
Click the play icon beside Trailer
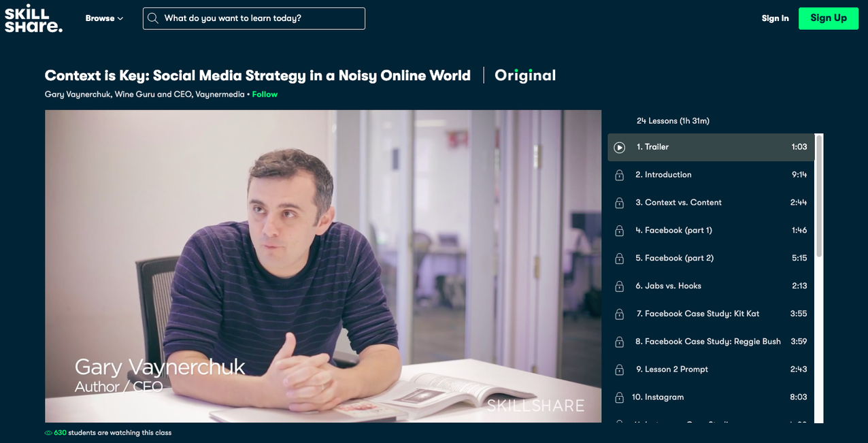(x=619, y=147)
